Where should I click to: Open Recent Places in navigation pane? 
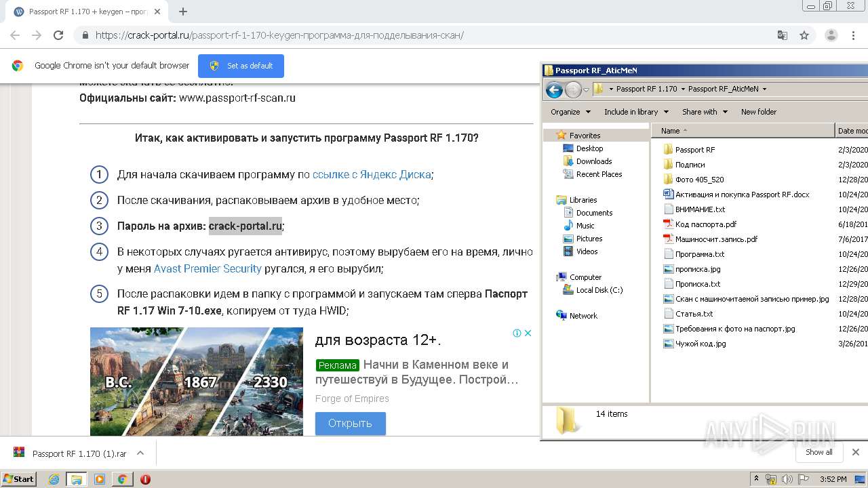[x=599, y=174]
